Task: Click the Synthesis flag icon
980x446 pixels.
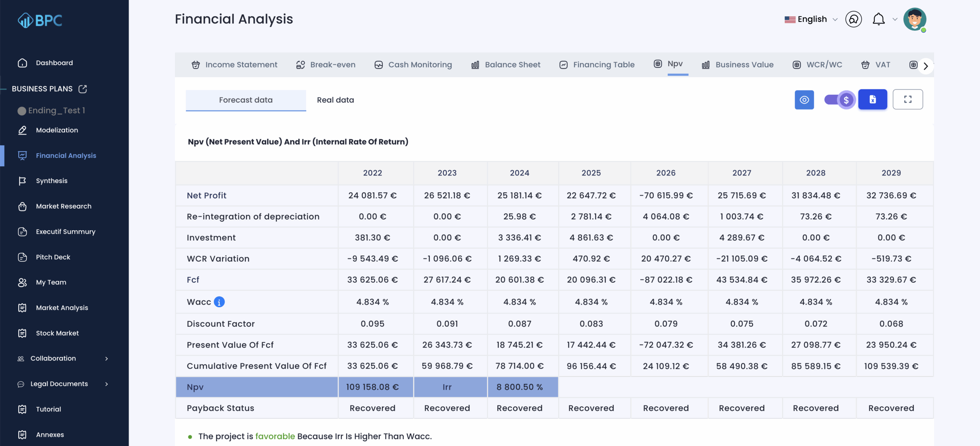Action: point(22,181)
